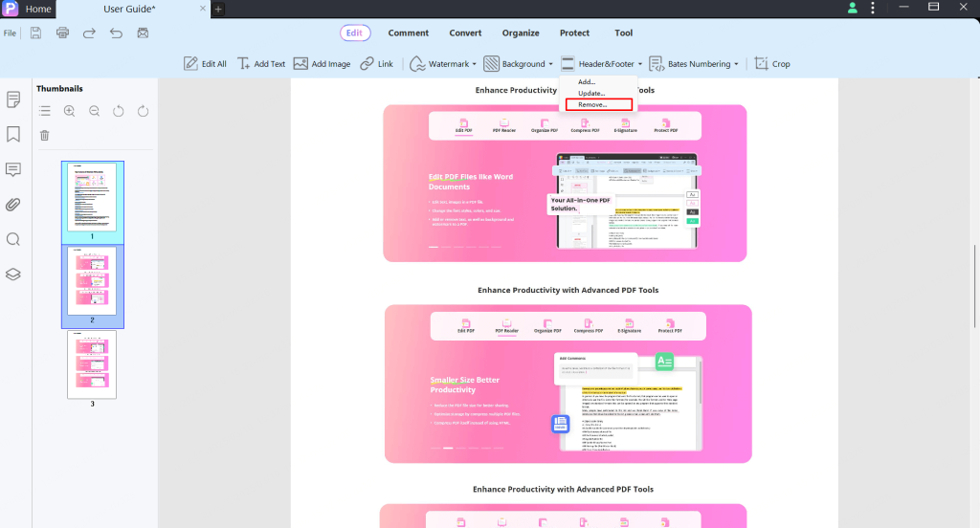Select page 3 thumbnail

pyautogui.click(x=92, y=364)
